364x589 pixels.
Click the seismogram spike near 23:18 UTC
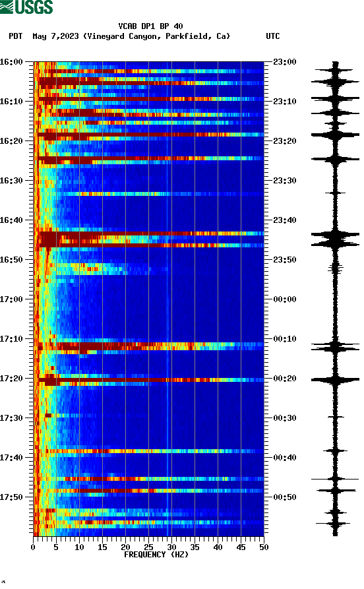(335, 135)
